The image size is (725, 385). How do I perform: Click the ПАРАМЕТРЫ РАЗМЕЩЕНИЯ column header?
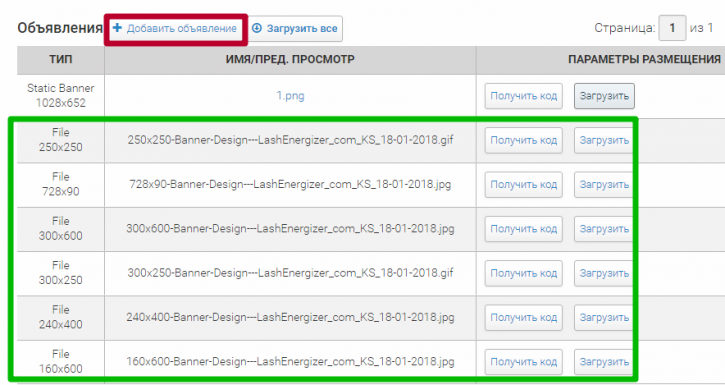pos(644,60)
